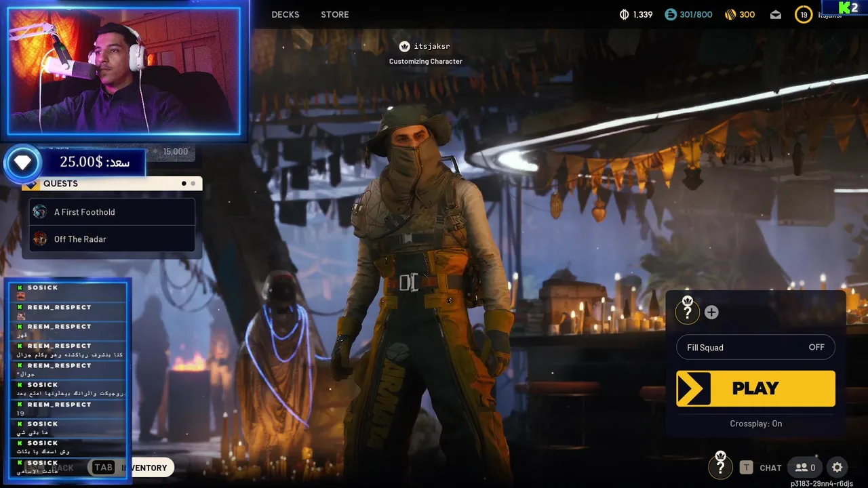The height and width of the screenshot is (488, 868).
Task: Click the blue 301/800 currency icon
Action: click(x=671, y=14)
